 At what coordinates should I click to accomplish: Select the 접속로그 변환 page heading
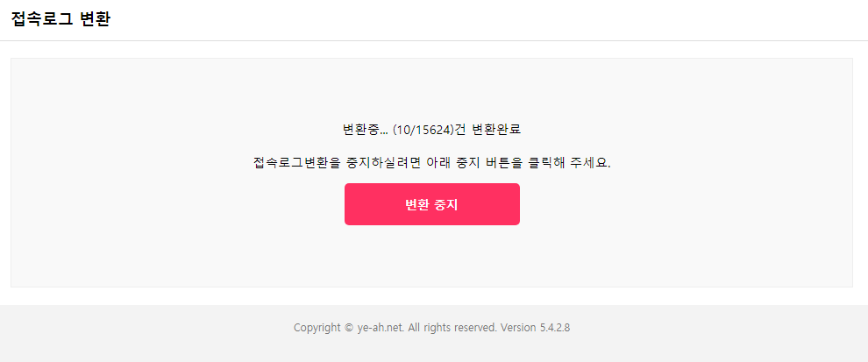coord(60,19)
